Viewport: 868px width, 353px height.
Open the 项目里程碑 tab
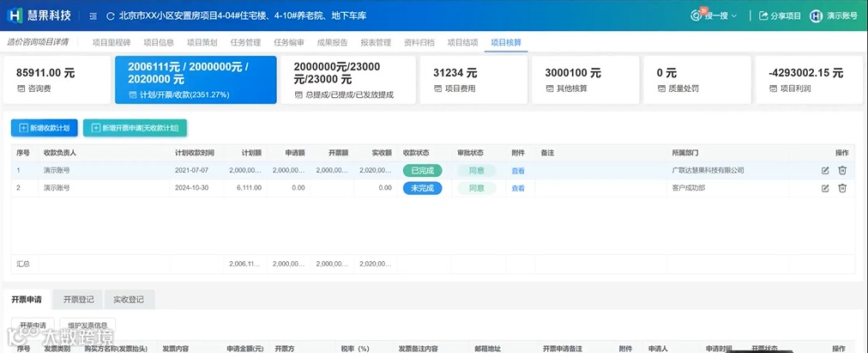tap(112, 42)
